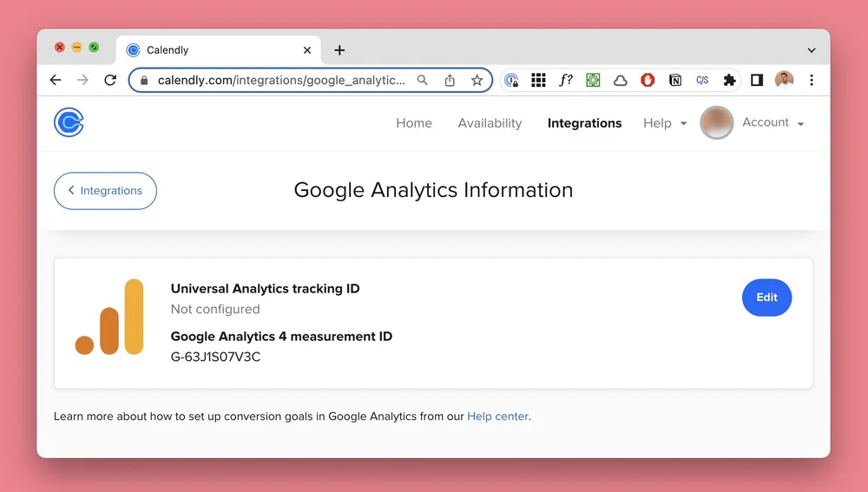Click the browser back arrow
Image resolution: width=868 pixels, height=492 pixels.
56,80
